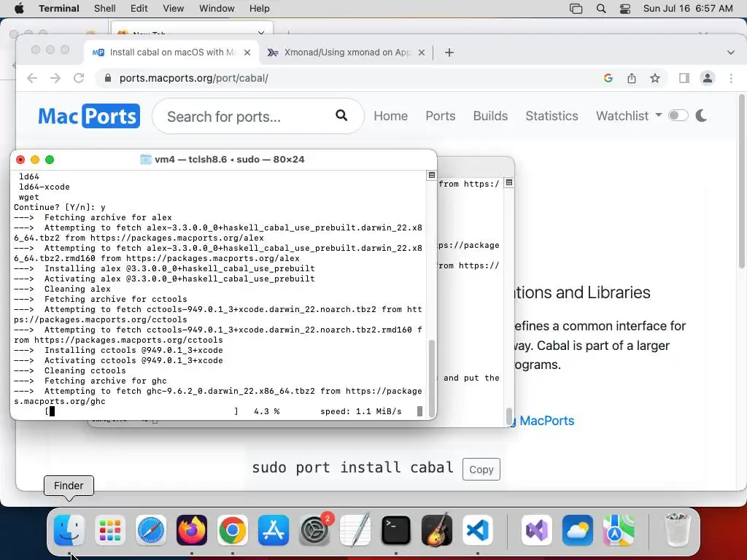
Task: Share the page using Chrome's share icon
Action: point(632,78)
